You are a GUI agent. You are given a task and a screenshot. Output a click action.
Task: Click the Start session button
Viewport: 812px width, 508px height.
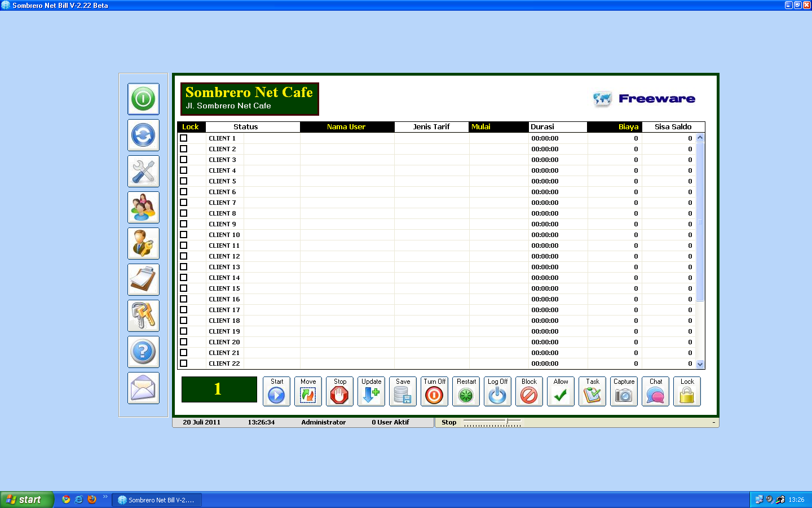(276, 391)
